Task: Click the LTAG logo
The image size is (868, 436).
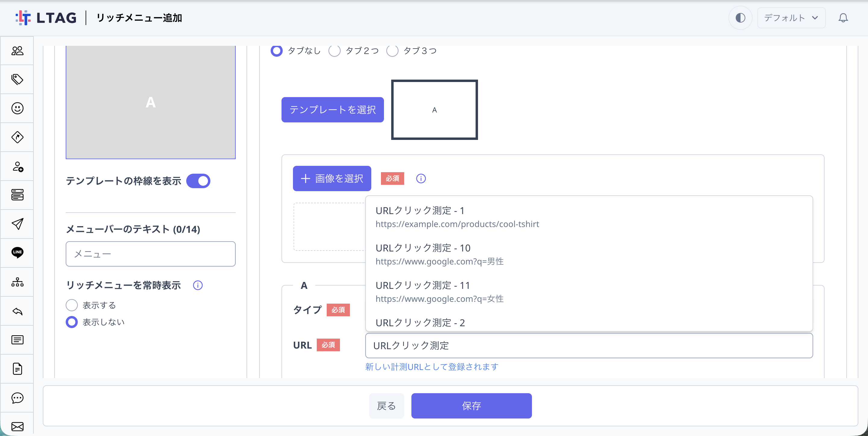Action: 46,18
